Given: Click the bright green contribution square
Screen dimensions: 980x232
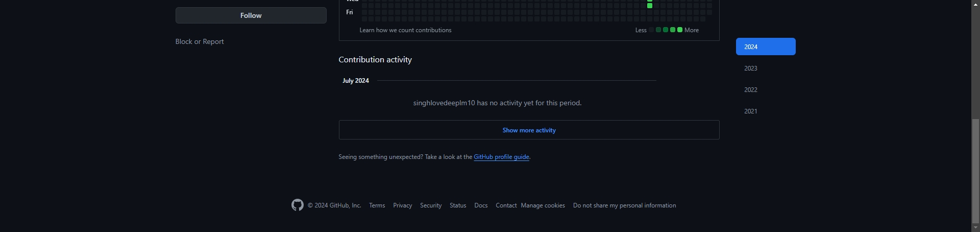Looking at the screenshot, I should point(650,6).
